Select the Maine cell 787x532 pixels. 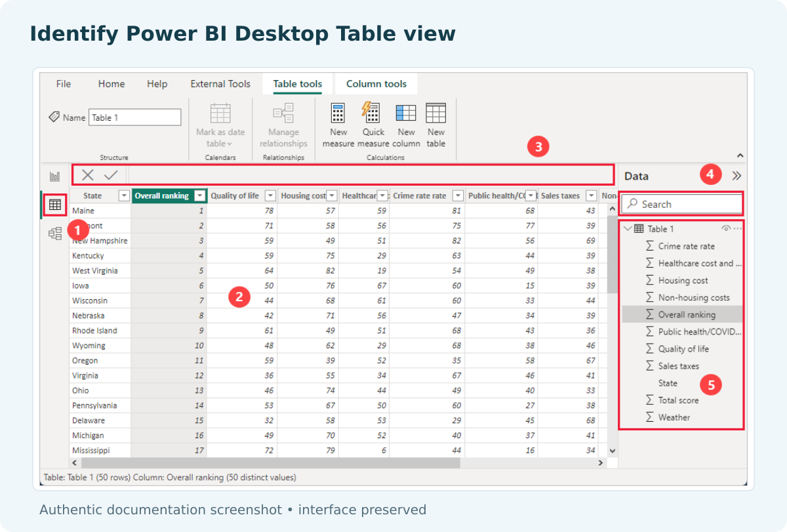coord(100,211)
